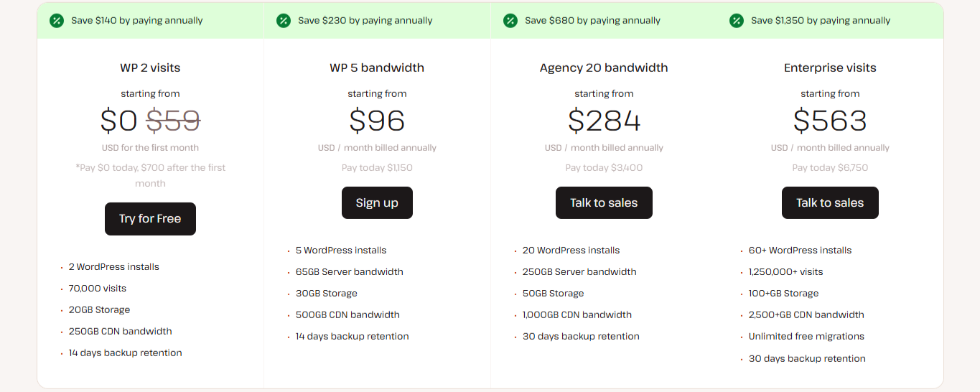Screen dimensions: 980x392
Task: Click the Sign up button
Action: point(377,203)
